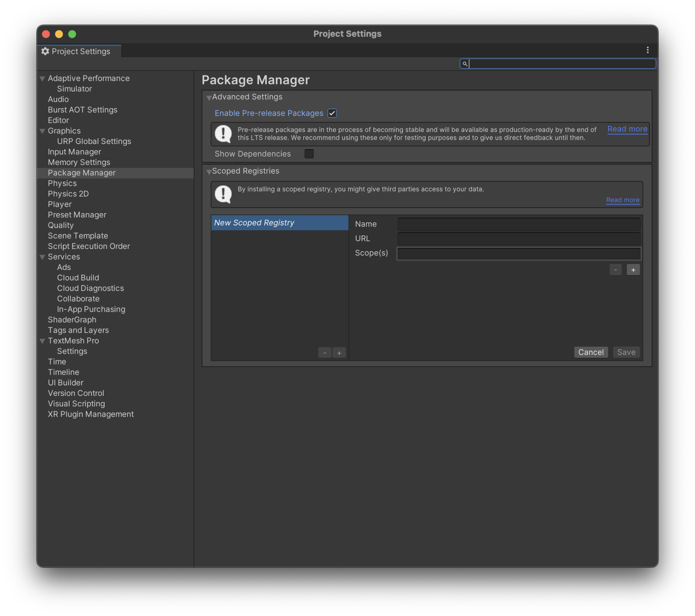
Task: Click the minus button next to Scope fields
Action: pyautogui.click(x=615, y=269)
